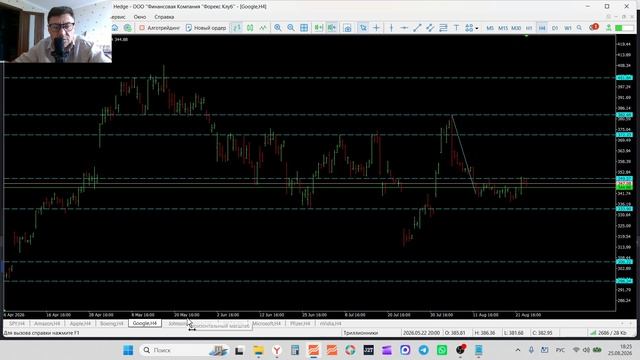The height and width of the screenshot is (360, 640).
Task: Tile chart windows with grid icon
Action: 304,28
